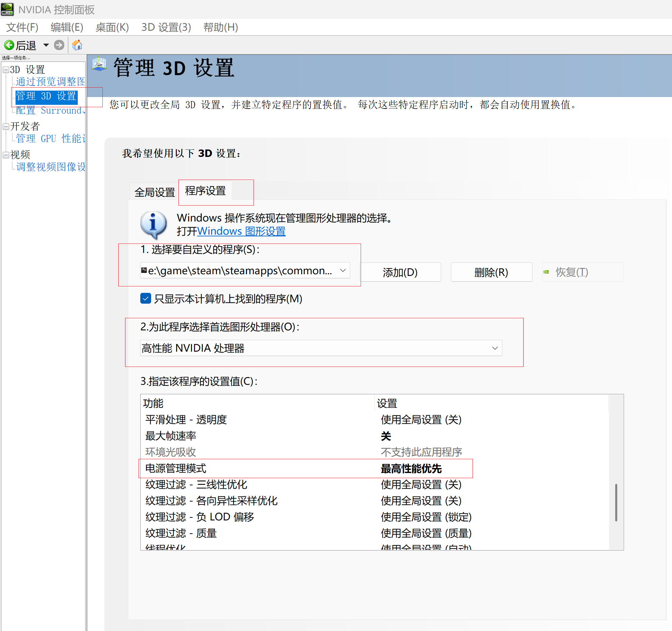Open the 3D 设置 menu

pyautogui.click(x=166, y=27)
